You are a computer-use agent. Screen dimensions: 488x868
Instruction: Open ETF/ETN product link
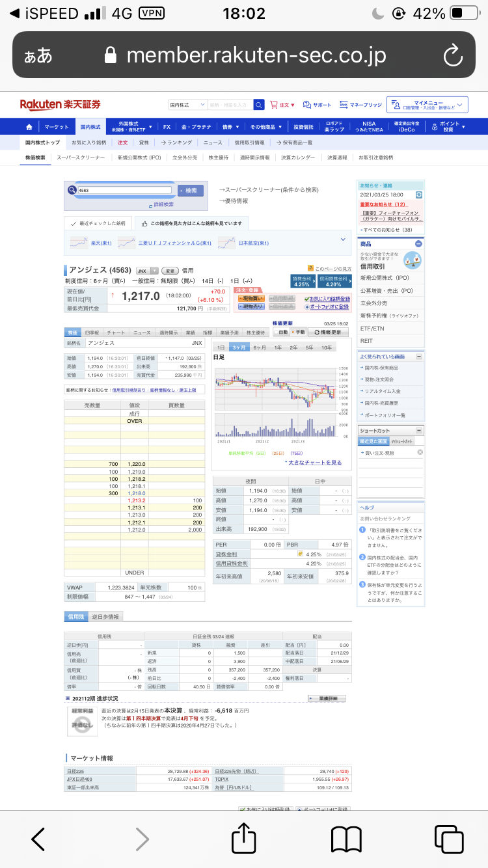coord(372,328)
